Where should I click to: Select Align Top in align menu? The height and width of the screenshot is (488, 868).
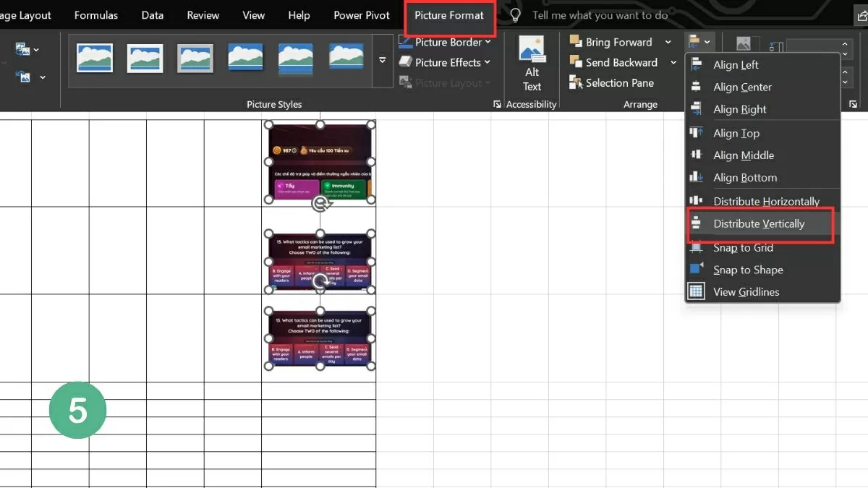pyautogui.click(x=736, y=133)
